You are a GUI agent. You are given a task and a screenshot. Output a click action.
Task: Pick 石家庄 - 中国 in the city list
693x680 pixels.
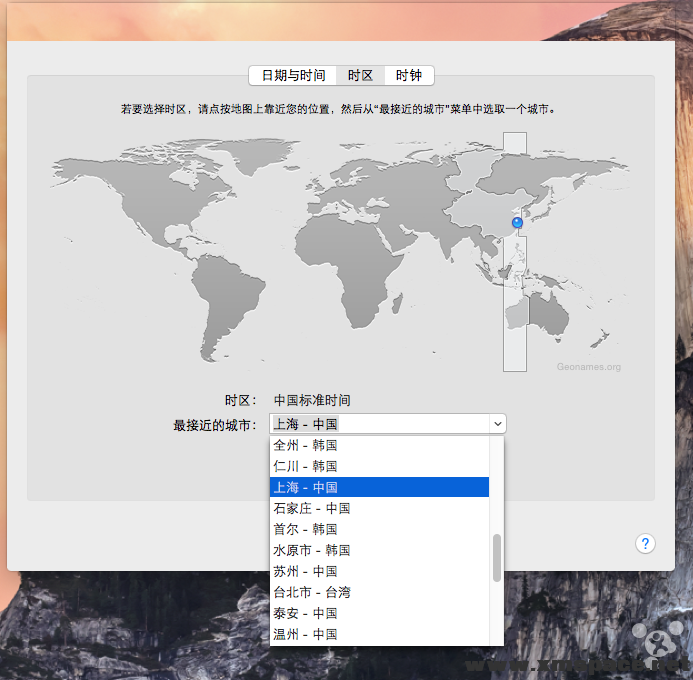pos(379,508)
